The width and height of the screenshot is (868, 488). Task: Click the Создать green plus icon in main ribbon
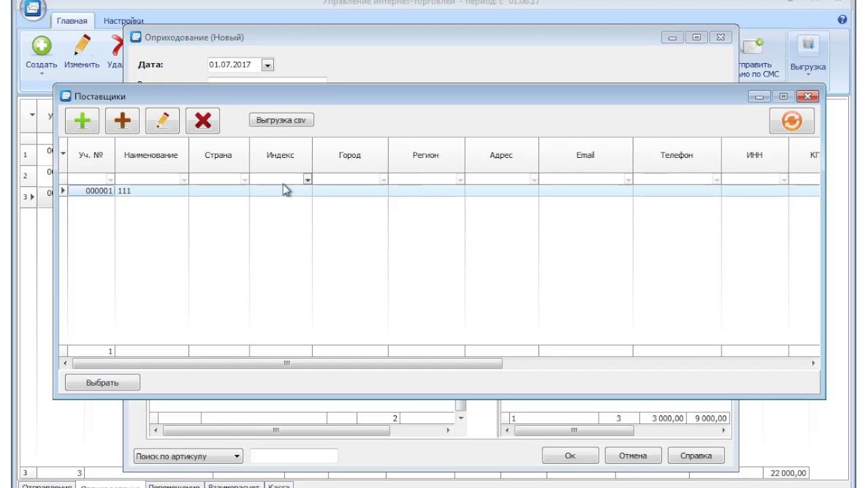point(41,46)
